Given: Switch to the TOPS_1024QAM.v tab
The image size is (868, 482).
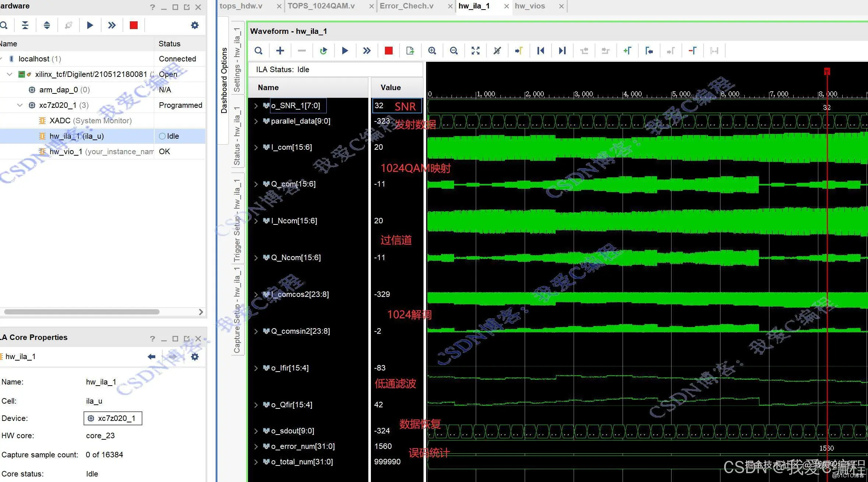Looking at the screenshot, I should (x=321, y=6).
